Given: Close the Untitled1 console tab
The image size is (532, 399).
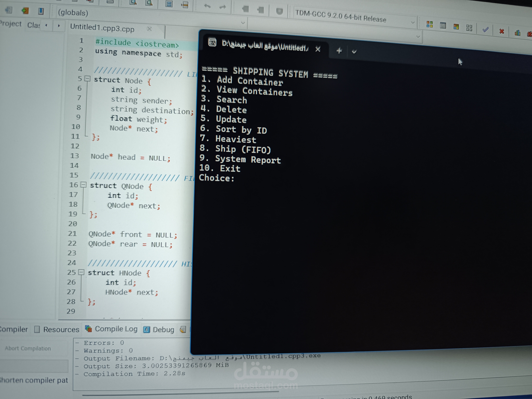Looking at the screenshot, I should 318,49.
